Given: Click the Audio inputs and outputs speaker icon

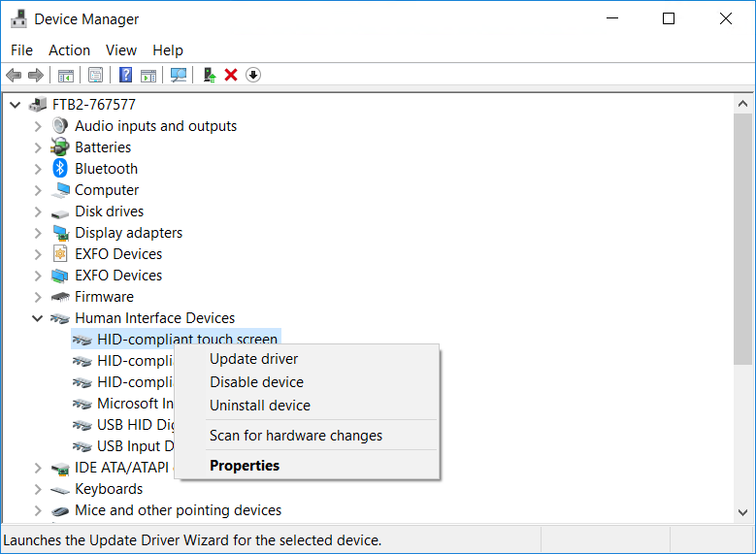Looking at the screenshot, I should (60, 126).
